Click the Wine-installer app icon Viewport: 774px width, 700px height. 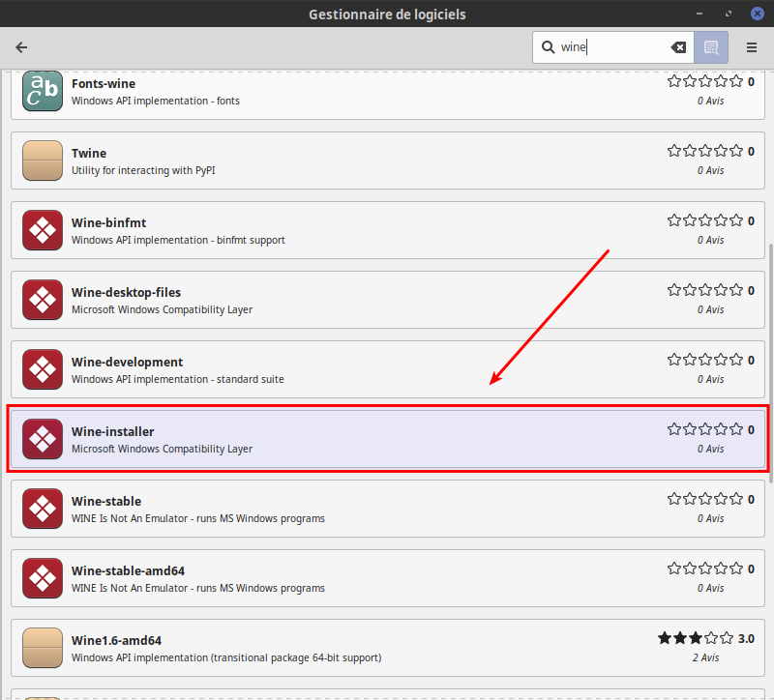click(x=43, y=439)
